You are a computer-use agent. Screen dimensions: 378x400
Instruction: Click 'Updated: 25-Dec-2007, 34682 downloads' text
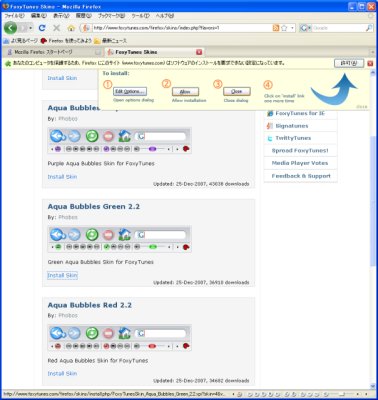point(201,381)
